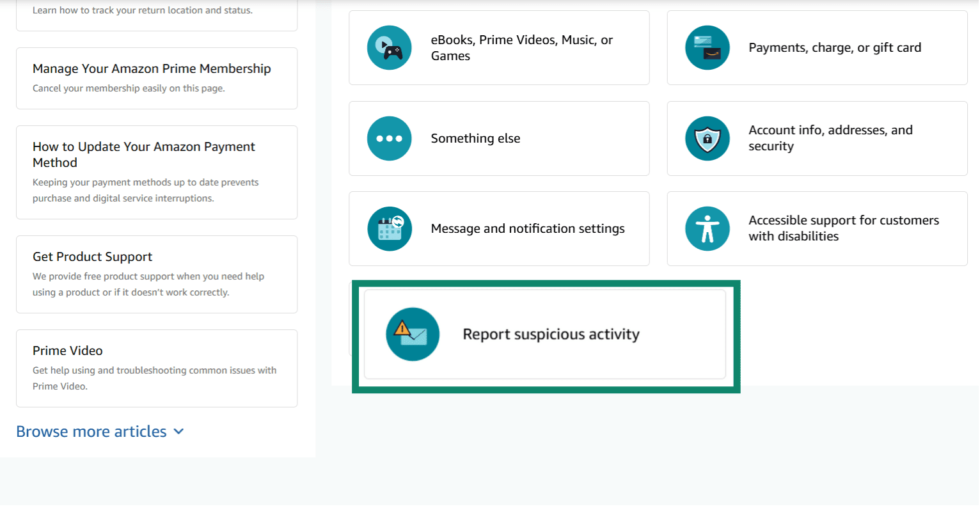Viewport: 980px width, 520px height.
Task: Click the Account info shield lock icon
Action: coord(707,138)
